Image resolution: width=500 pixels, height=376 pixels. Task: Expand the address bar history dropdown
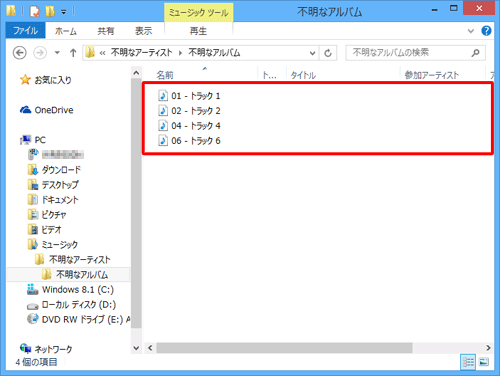coord(312,53)
